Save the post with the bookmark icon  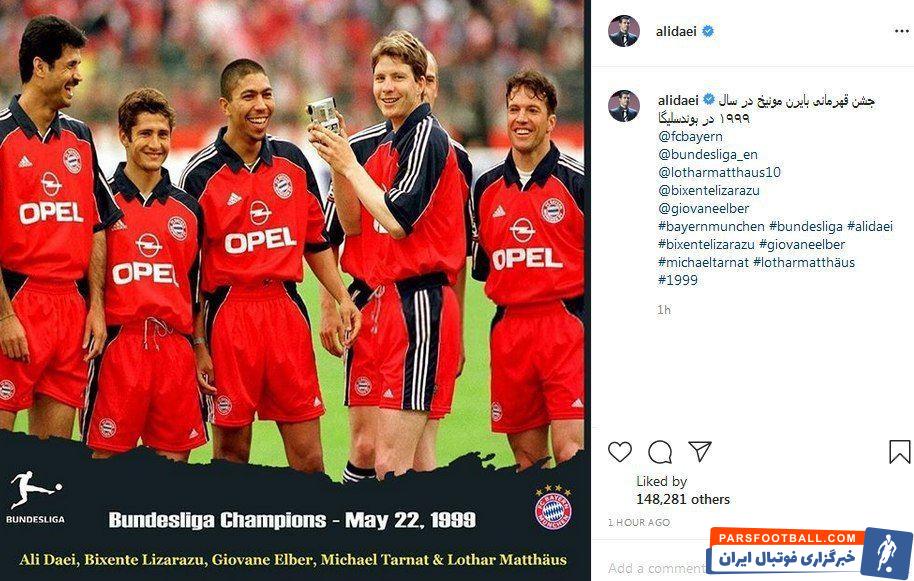pyautogui.click(x=899, y=452)
